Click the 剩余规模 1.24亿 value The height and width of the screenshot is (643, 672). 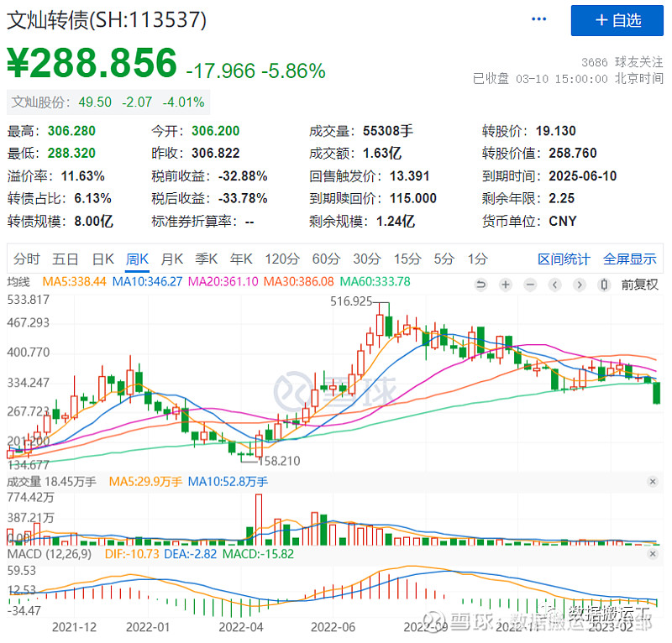(395, 221)
